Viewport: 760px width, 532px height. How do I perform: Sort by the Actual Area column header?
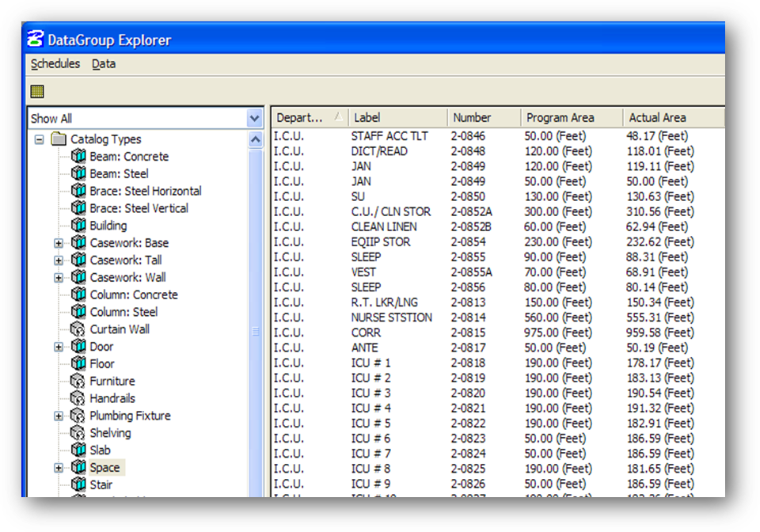(674, 117)
